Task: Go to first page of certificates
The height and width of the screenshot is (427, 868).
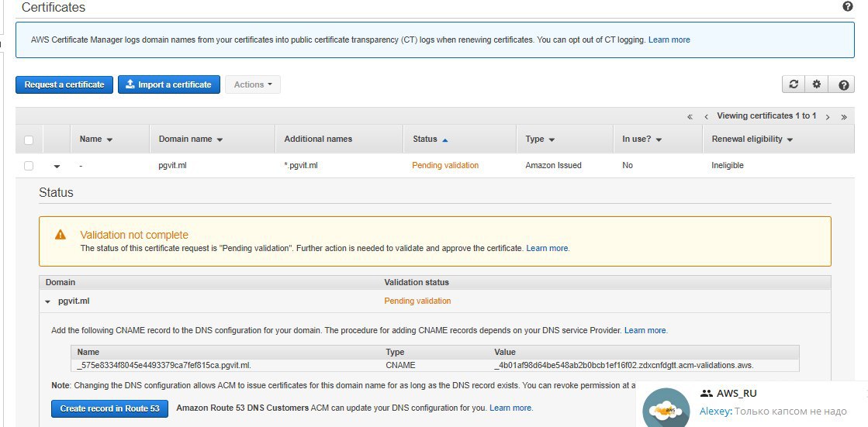Action: pos(690,117)
